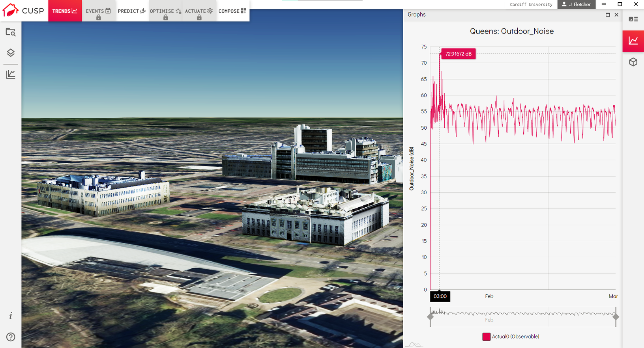Click the Feb label on the x-axis
The height and width of the screenshot is (348, 644).
tap(489, 296)
